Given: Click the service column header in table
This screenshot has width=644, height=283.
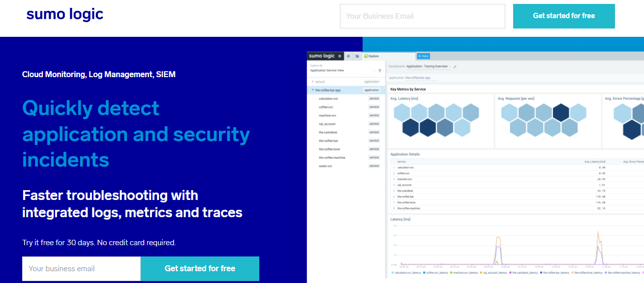Looking at the screenshot, I should pyautogui.click(x=401, y=161).
